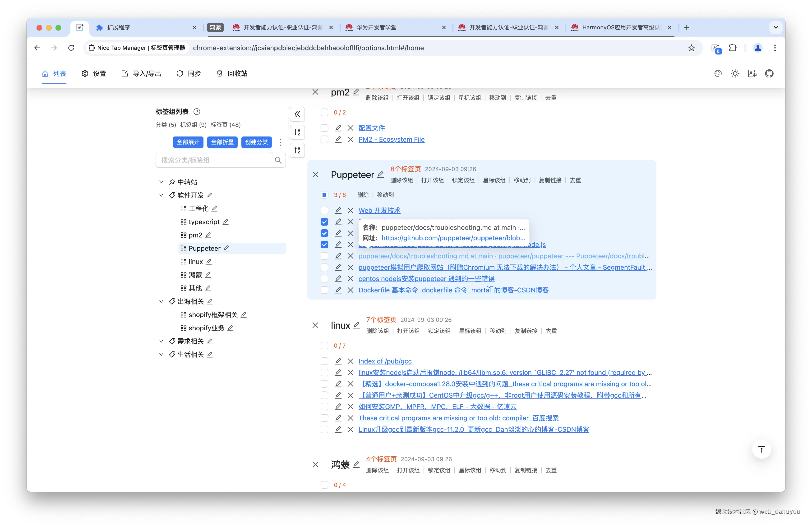Collapse the sidebar with the double-chevron icon
812x527 pixels.
point(297,114)
